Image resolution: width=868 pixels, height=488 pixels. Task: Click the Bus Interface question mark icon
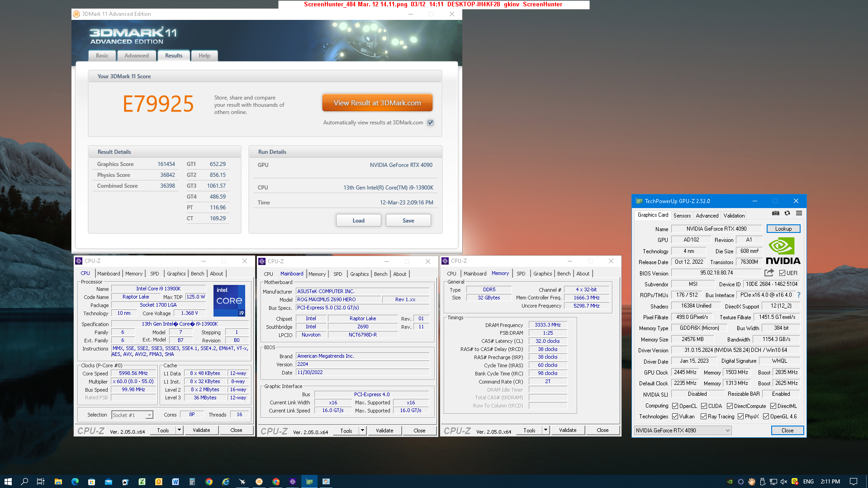(799, 295)
